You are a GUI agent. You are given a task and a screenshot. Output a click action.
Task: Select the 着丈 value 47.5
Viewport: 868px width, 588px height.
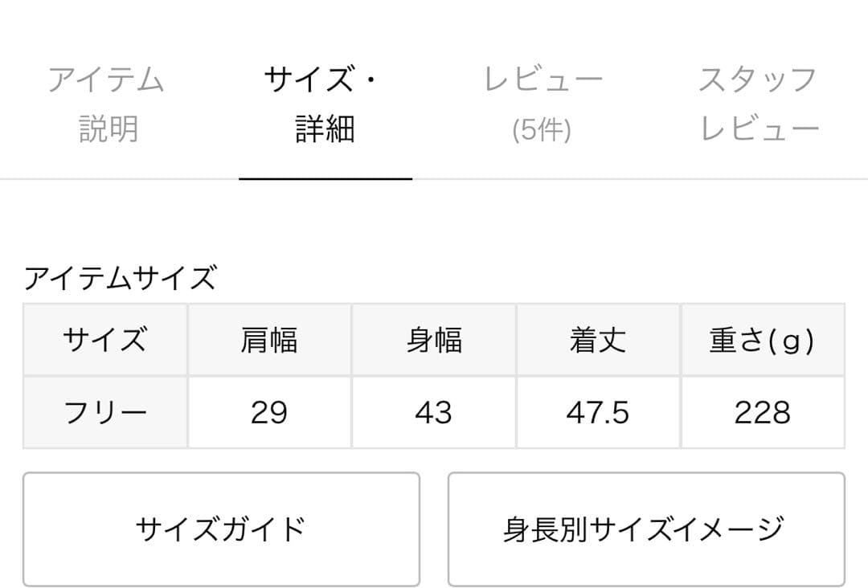(598, 412)
